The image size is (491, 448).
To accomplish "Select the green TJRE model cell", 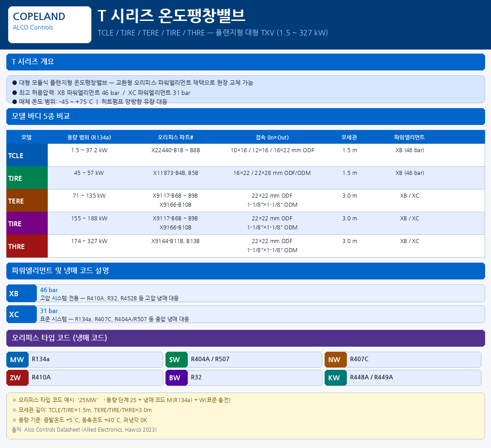I will (x=27, y=178).
